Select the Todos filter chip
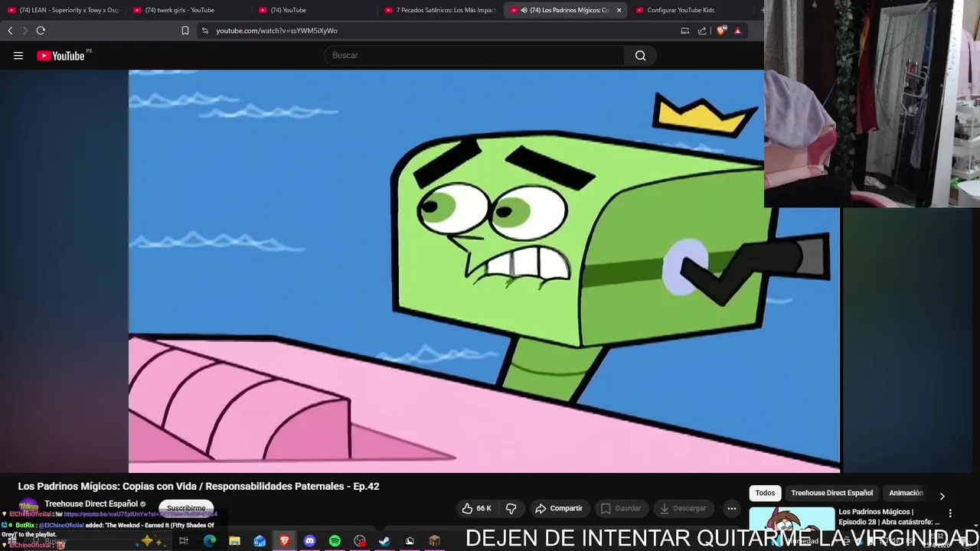980x551 pixels. pyautogui.click(x=765, y=493)
